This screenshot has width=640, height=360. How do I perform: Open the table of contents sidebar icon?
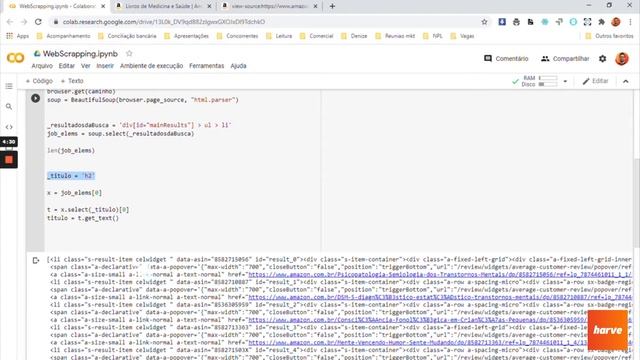coord(9,86)
